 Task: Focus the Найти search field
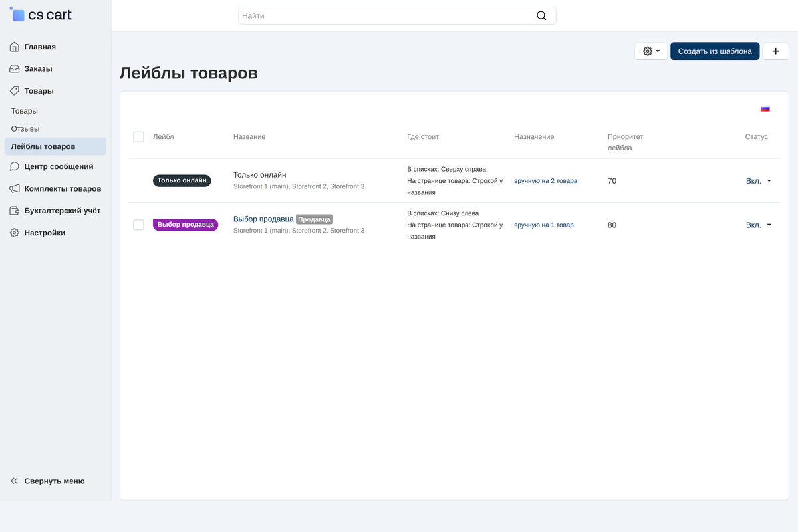397,15
